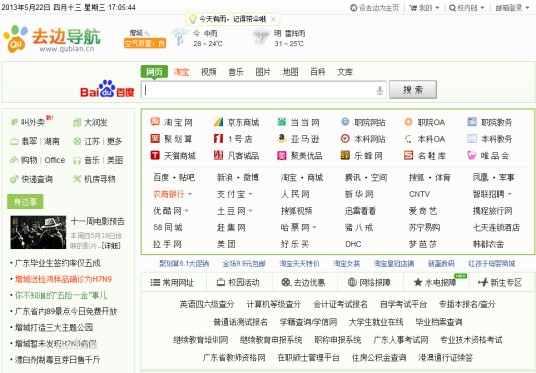Expand the 支付宝 dropdown arrow
This screenshot has width=536, height=373.
tap(251, 194)
